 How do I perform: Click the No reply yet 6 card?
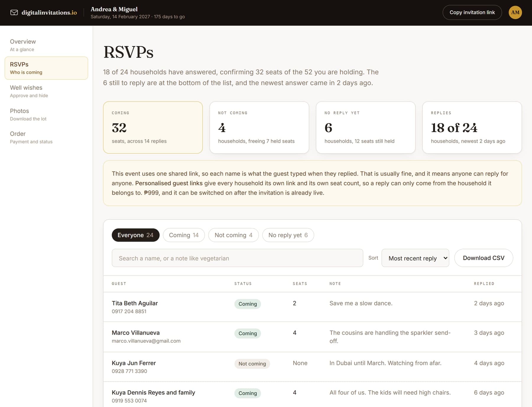click(x=366, y=127)
